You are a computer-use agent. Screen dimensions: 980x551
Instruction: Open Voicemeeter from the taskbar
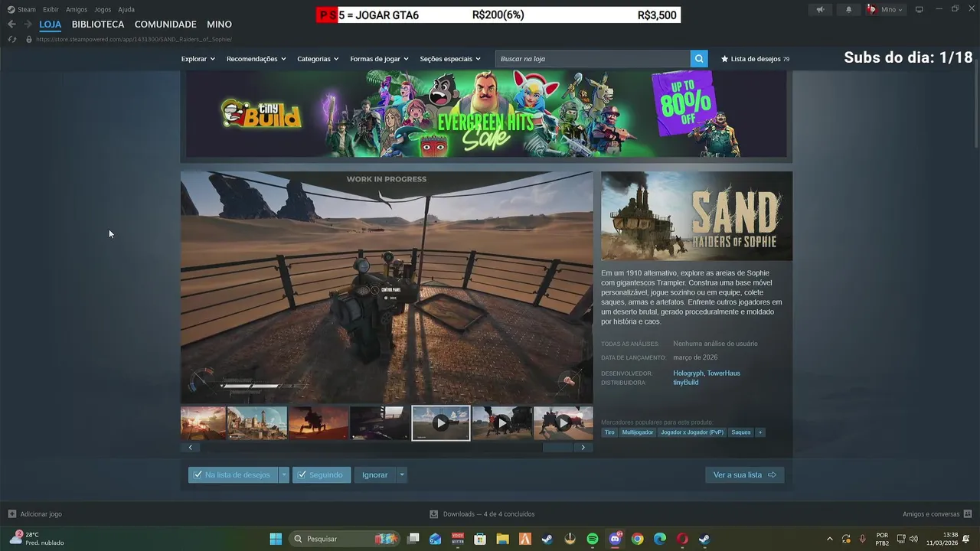pyautogui.click(x=458, y=539)
